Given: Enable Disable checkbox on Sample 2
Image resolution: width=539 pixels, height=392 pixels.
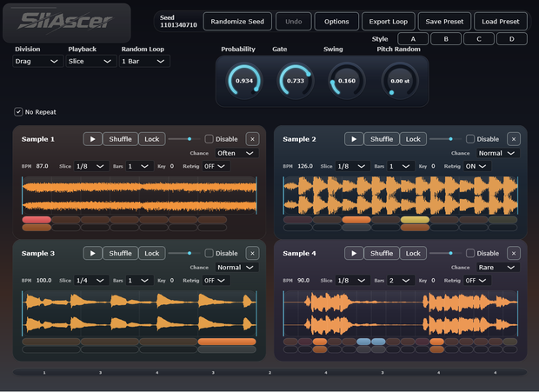Looking at the screenshot, I should tap(470, 139).
